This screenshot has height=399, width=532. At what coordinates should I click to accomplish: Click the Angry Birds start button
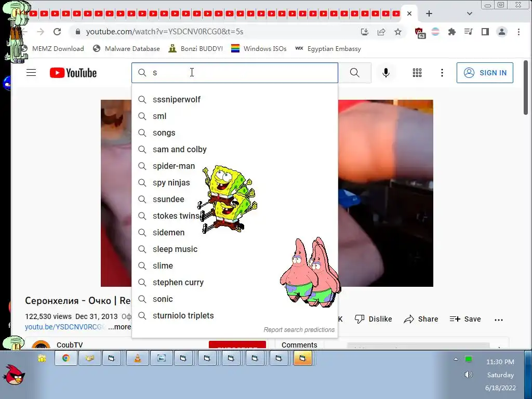click(x=14, y=375)
